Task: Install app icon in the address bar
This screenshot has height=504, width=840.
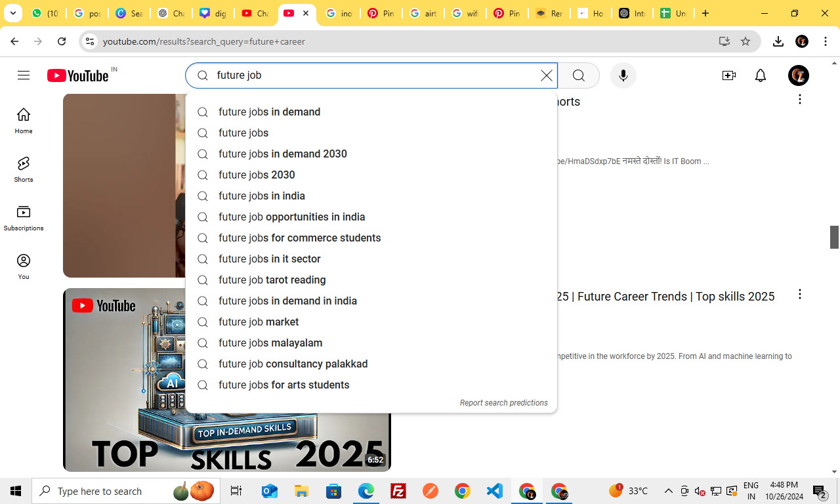Action: pos(724,41)
